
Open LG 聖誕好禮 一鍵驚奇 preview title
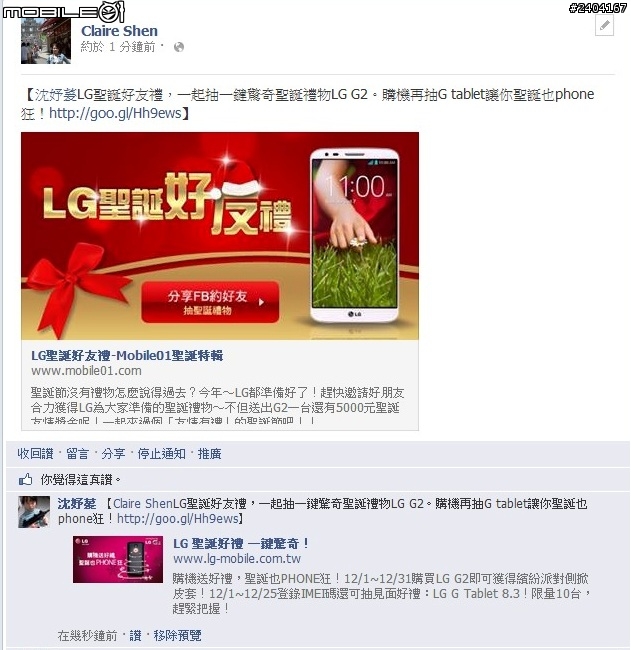click(x=241, y=543)
